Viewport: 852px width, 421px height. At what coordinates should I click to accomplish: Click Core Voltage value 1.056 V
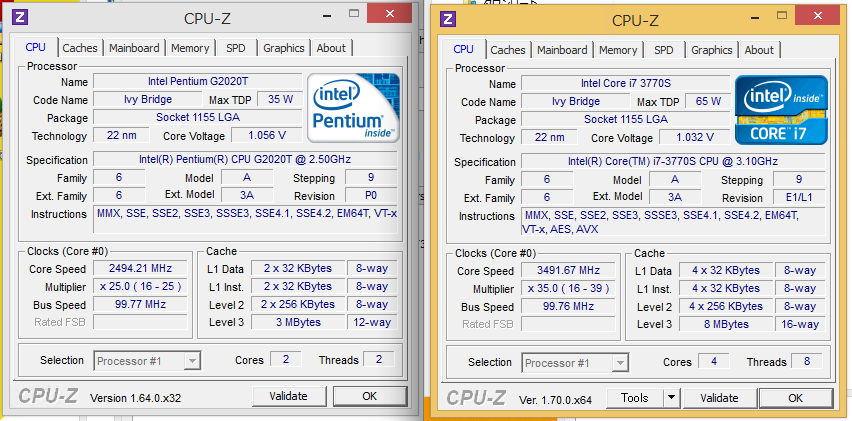coord(266,135)
